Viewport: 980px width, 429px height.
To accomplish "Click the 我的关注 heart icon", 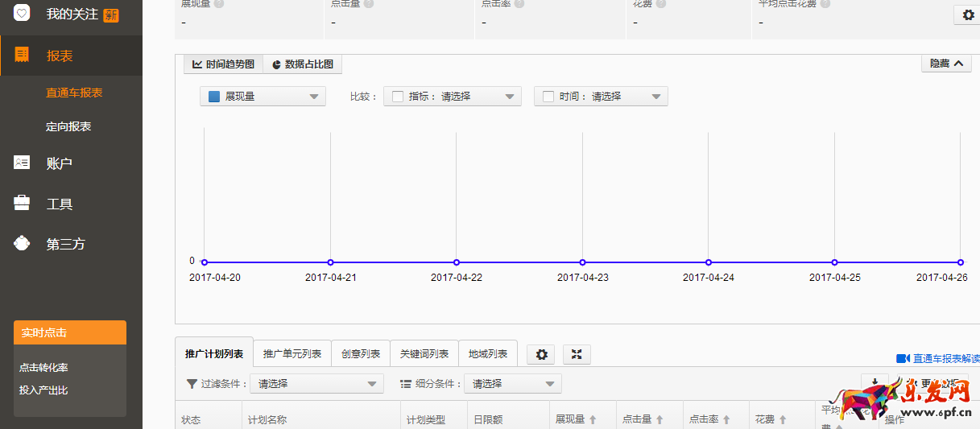I will tap(22, 13).
